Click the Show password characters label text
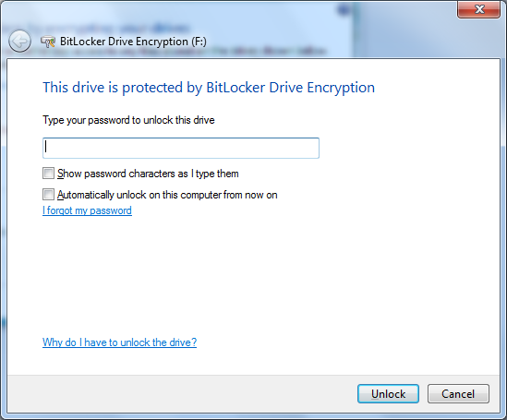Viewport: 507px width, 420px height. click(148, 174)
